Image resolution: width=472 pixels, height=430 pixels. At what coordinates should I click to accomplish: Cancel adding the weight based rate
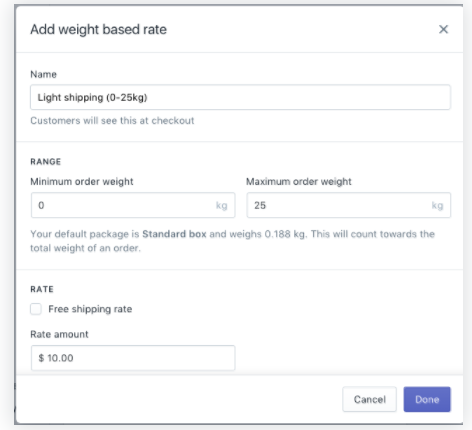click(x=369, y=399)
